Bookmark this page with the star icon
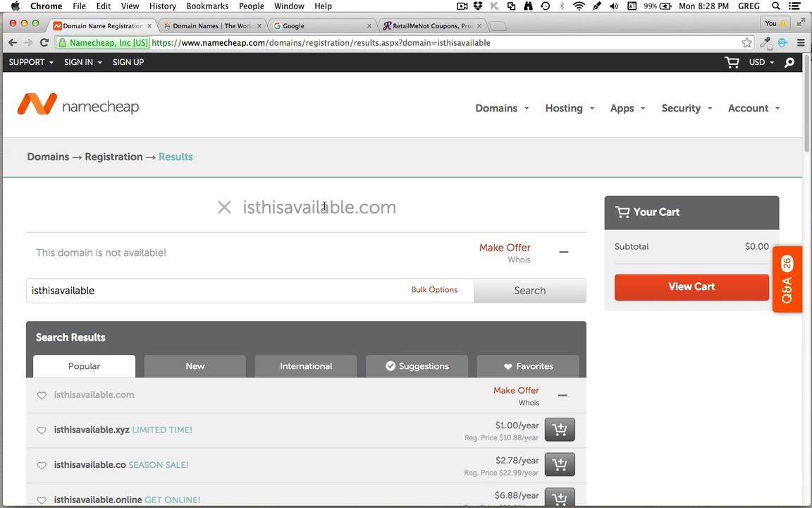Image resolution: width=812 pixels, height=508 pixels. click(x=746, y=43)
